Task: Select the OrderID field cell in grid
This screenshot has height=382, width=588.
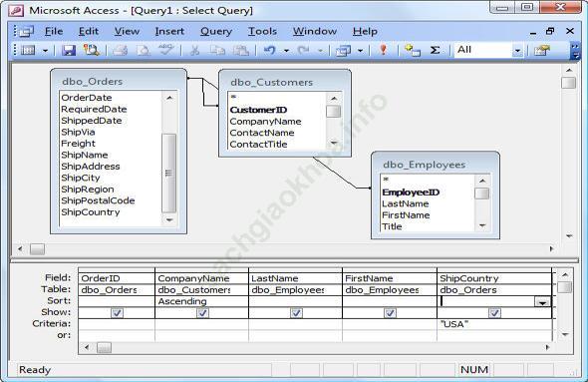Action: 117,278
